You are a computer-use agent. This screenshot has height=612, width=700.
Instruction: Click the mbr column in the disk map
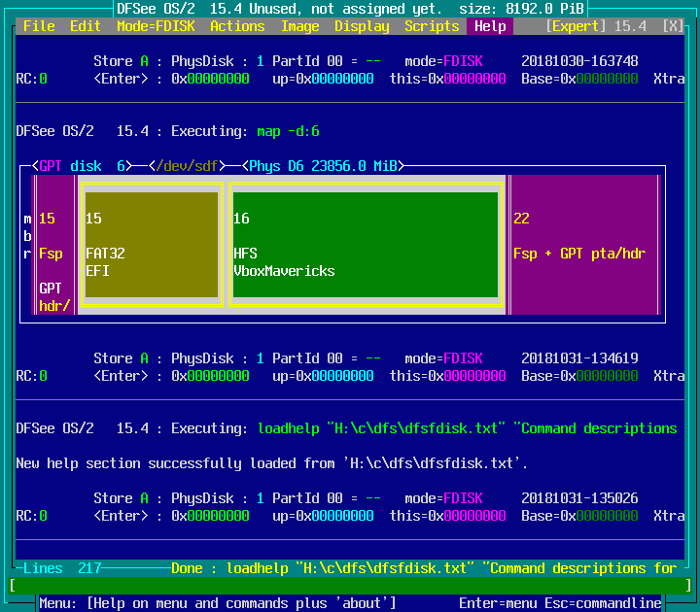[x=27, y=236]
